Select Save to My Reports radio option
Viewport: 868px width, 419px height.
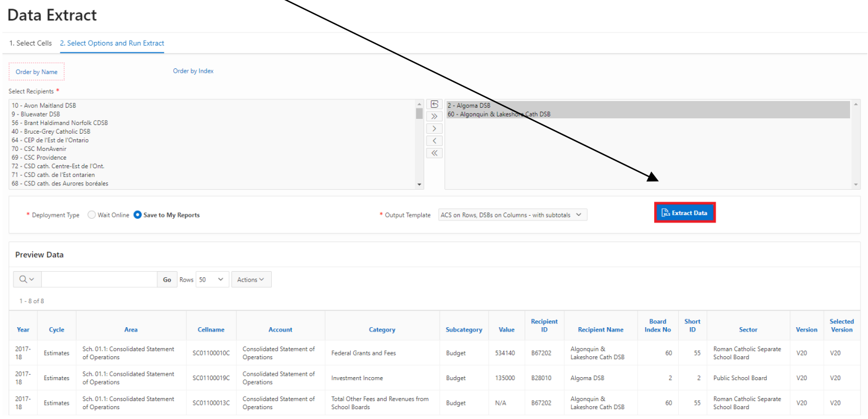click(x=137, y=215)
